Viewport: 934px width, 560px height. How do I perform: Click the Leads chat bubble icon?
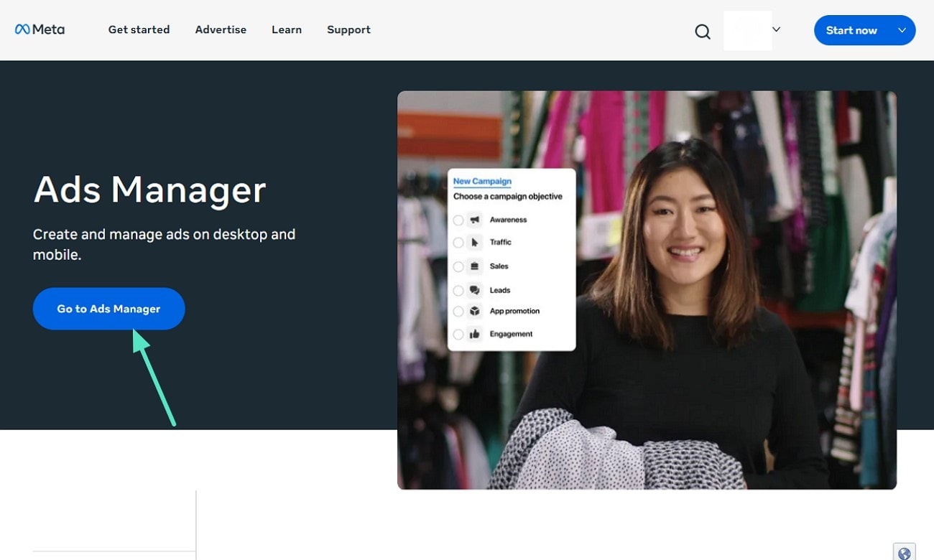pos(474,290)
